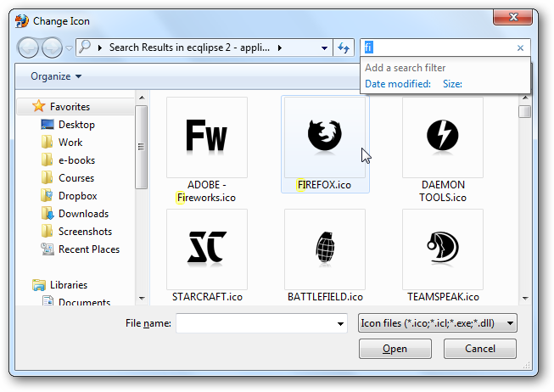Screen dimensions: 554x392
Task: Click the e-books folder icon
Action: (x=48, y=160)
